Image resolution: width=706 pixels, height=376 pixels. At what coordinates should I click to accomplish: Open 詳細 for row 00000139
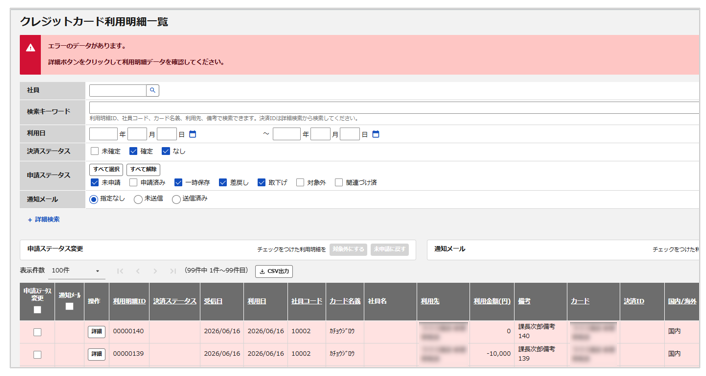(x=96, y=354)
